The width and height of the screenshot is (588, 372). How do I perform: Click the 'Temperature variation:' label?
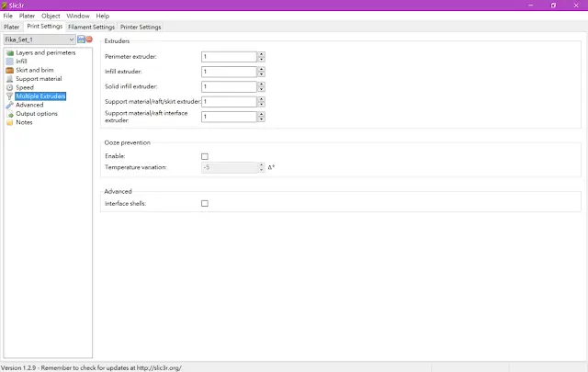coord(136,167)
